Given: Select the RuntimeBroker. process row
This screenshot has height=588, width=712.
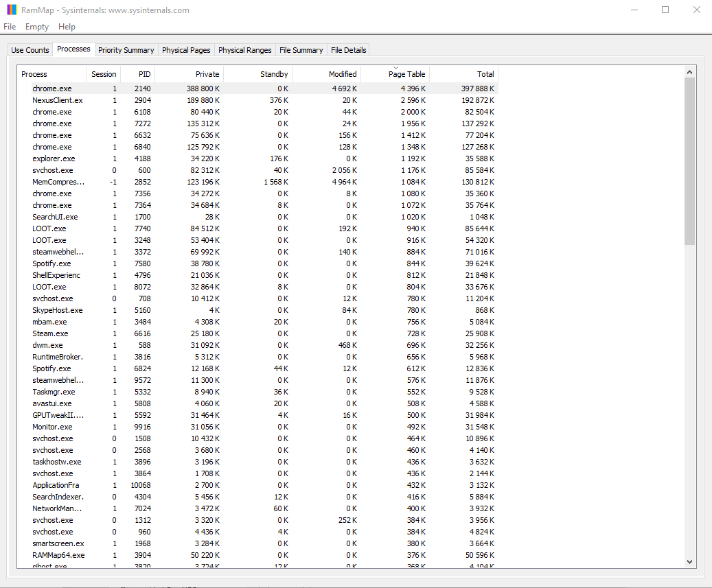Looking at the screenshot, I should [x=258, y=357].
